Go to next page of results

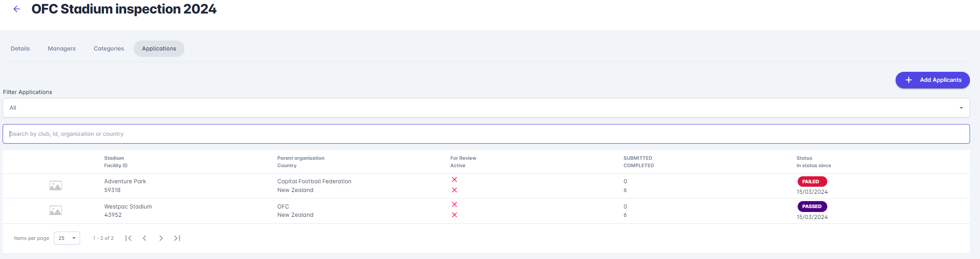tap(161, 238)
